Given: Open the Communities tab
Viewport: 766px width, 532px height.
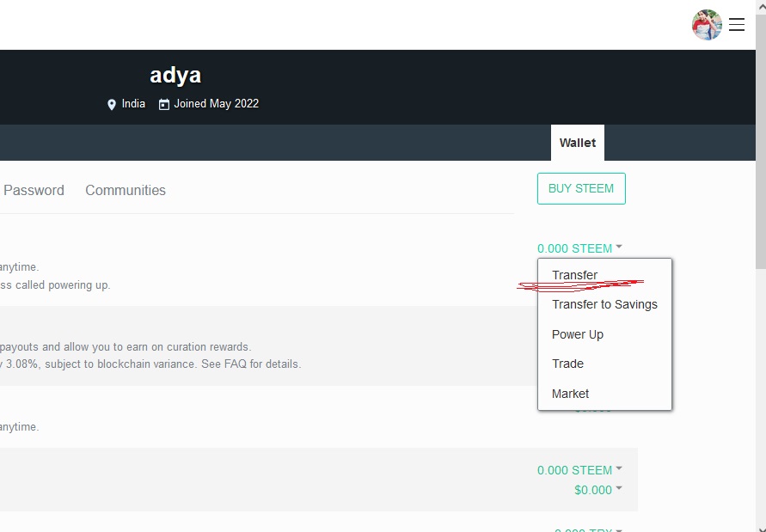Looking at the screenshot, I should click(126, 190).
